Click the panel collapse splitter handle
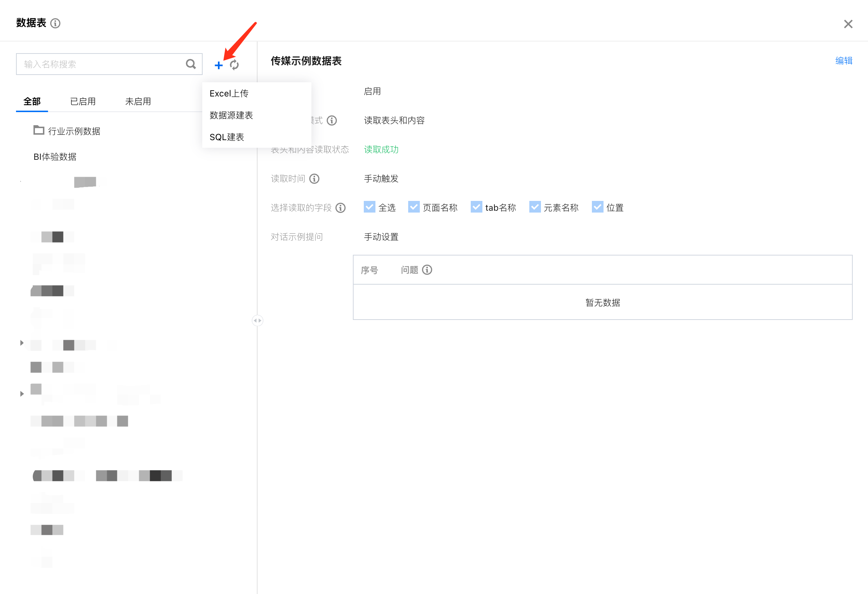Viewport: 868px width, 594px height. click(257, 321)
